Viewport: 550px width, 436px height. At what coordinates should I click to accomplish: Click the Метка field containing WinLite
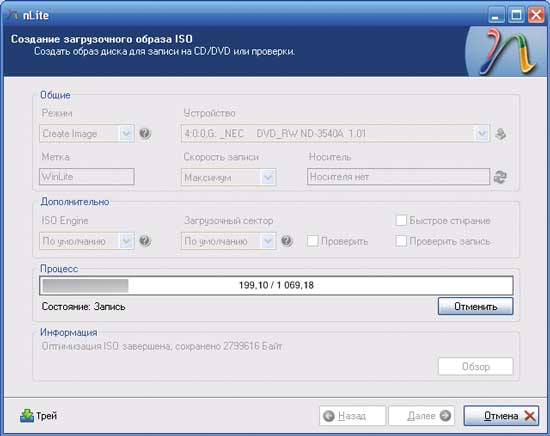87,176
